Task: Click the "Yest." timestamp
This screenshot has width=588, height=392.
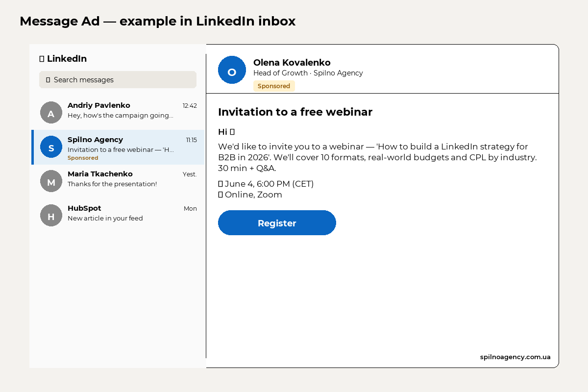Action: (x=190, y=174)
